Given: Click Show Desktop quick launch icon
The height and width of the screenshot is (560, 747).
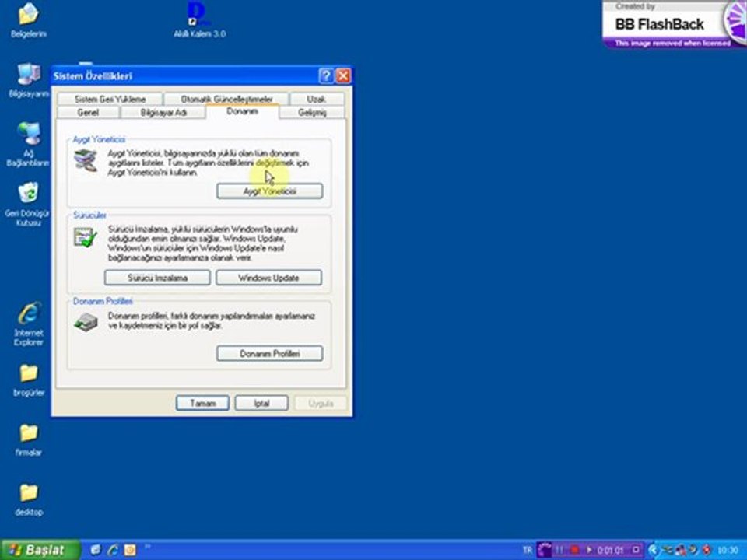Looking at the screenshot, I should pos(96,550).
